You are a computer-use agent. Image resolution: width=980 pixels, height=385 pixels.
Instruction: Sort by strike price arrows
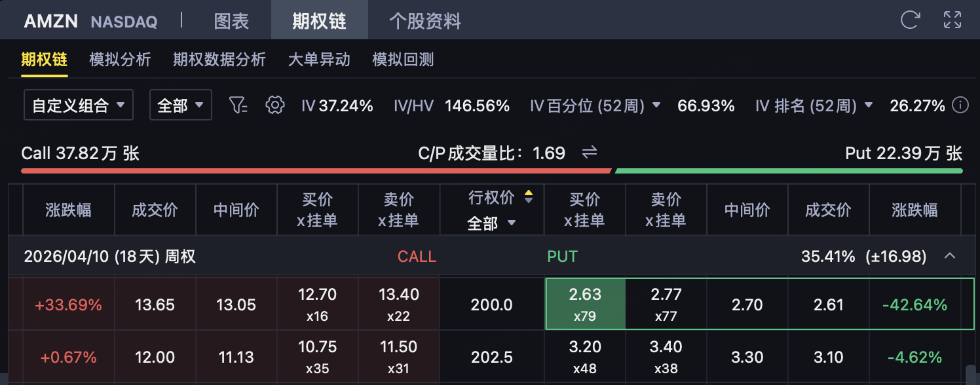(529, 196)
